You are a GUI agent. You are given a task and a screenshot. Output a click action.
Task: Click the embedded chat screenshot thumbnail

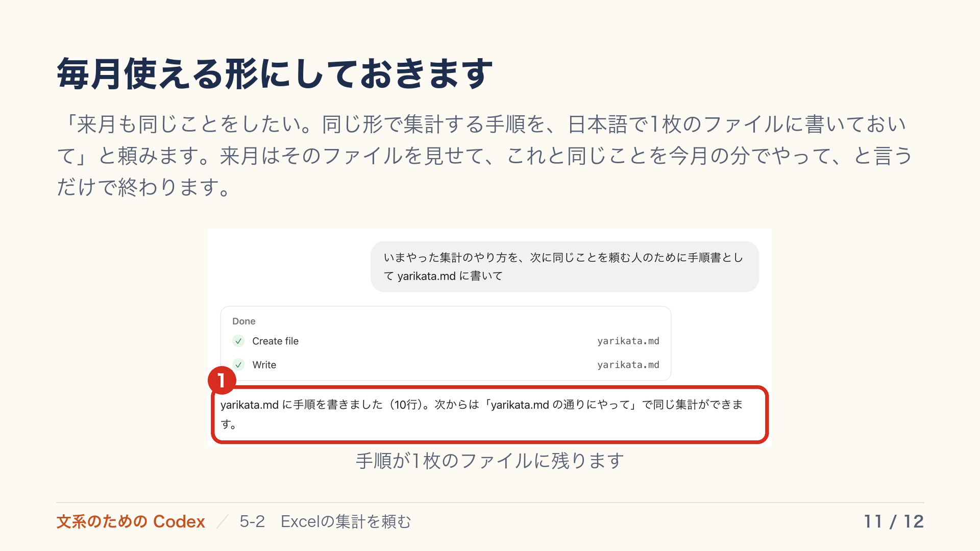[489, 338]
